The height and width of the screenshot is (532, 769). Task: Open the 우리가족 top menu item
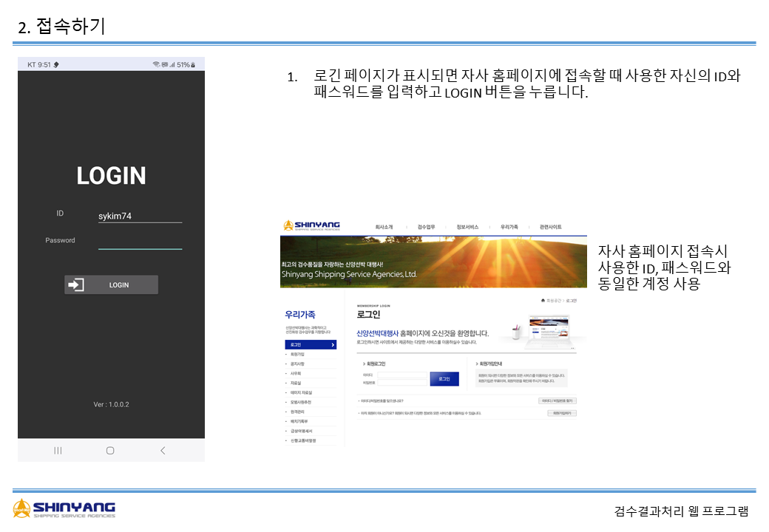(x=509, y=227)
